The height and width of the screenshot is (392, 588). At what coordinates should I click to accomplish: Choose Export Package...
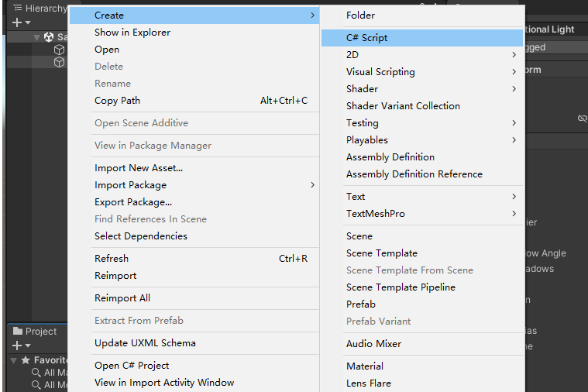pos(194,202)
